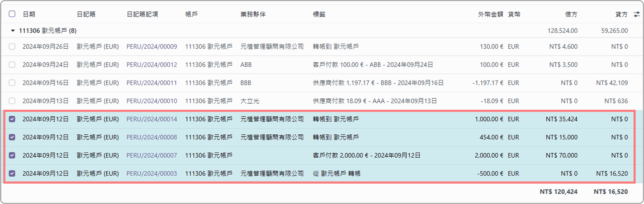Check the PERU/2024/00010 row checkbox
The height and width of the screenshot is (204, 644).
[12, 101]
